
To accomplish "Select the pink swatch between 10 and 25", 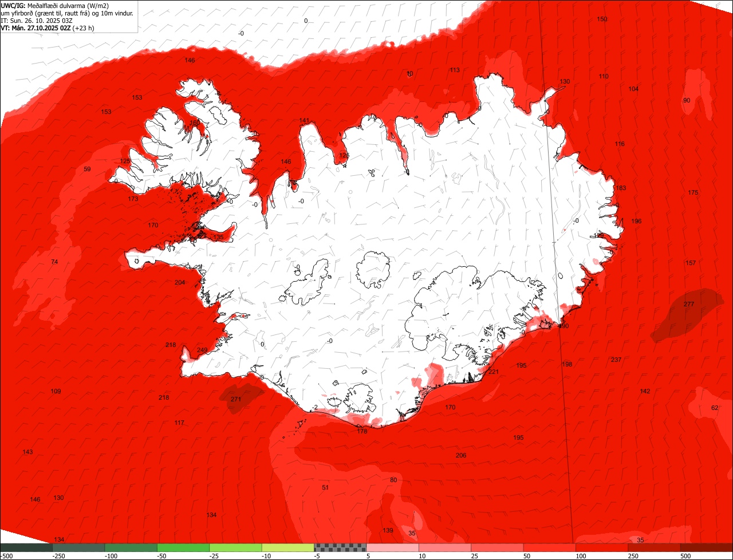I will coord(445,548).
